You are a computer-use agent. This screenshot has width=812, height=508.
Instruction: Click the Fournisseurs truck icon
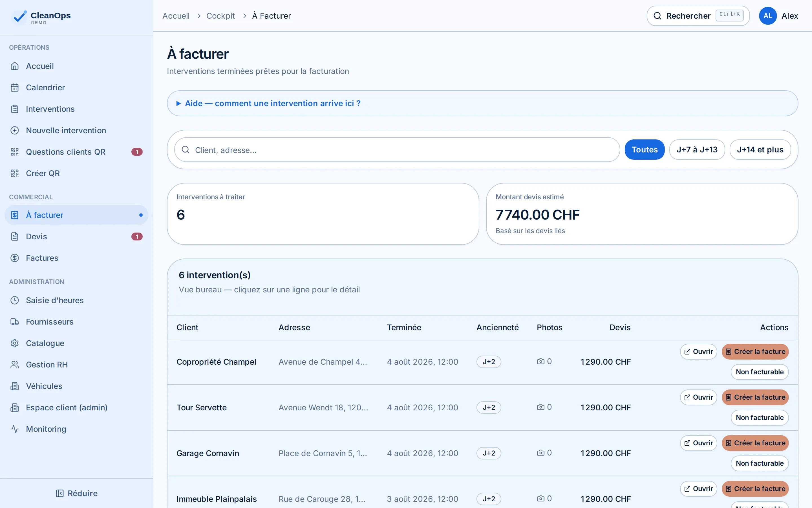click(x=14, y=322)
